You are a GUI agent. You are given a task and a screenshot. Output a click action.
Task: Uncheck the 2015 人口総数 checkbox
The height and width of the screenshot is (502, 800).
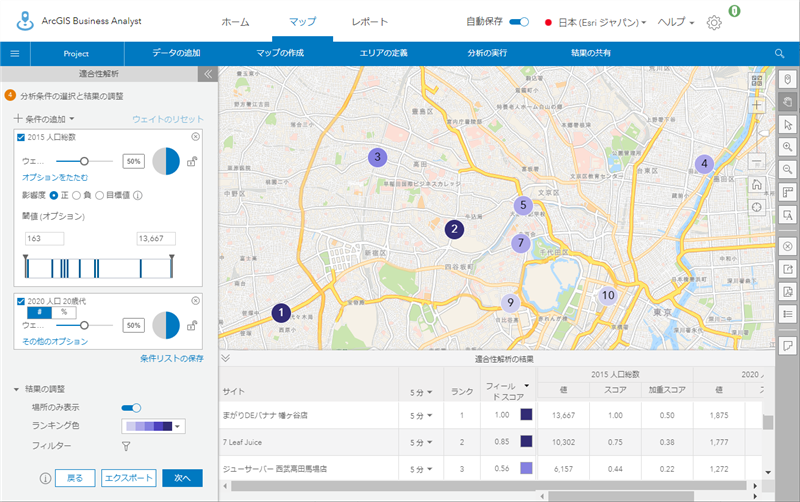pyautogui.click(x=21, y=137)
